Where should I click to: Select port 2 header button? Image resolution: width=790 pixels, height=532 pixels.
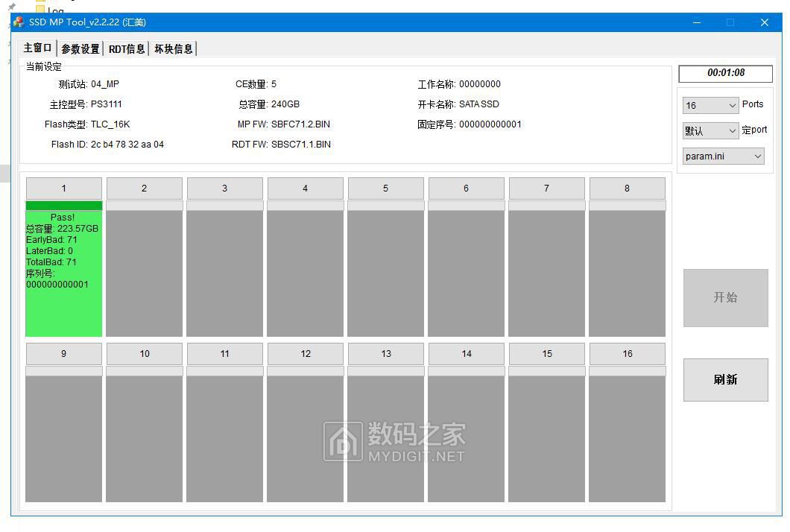(x=144, y=189)
